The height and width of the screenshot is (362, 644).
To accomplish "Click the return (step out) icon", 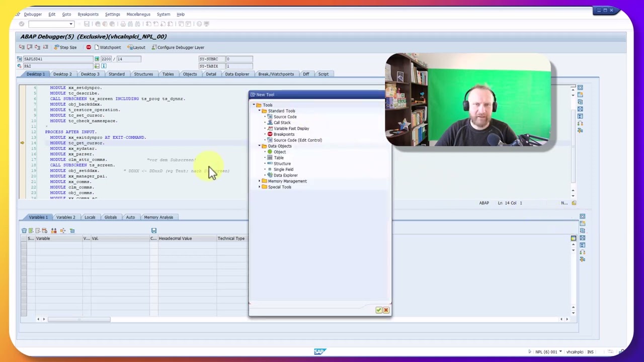I will pos(37,47).
